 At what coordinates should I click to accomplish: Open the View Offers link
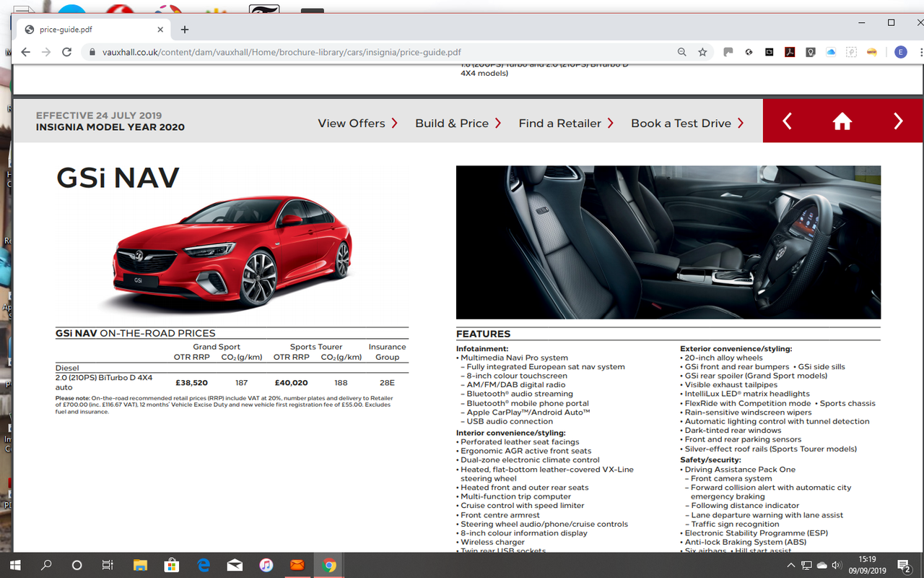tap(358, 124)
